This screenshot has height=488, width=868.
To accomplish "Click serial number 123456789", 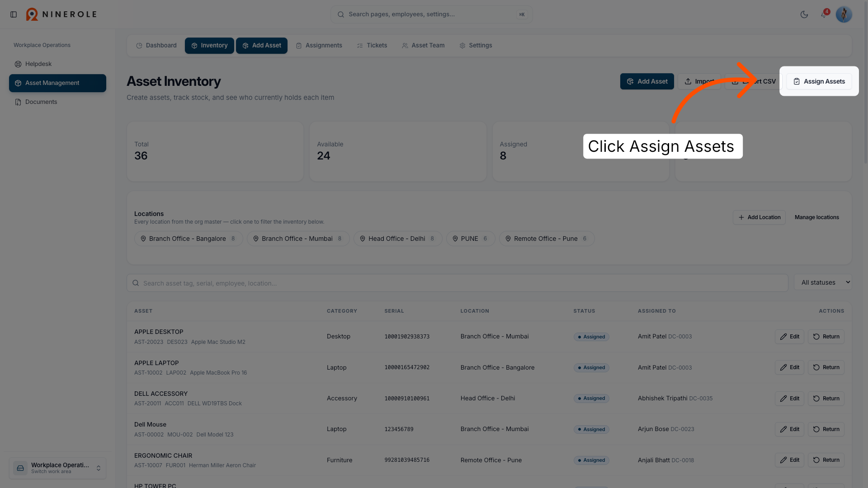I will pyautogui.click(x=399, y=429).
